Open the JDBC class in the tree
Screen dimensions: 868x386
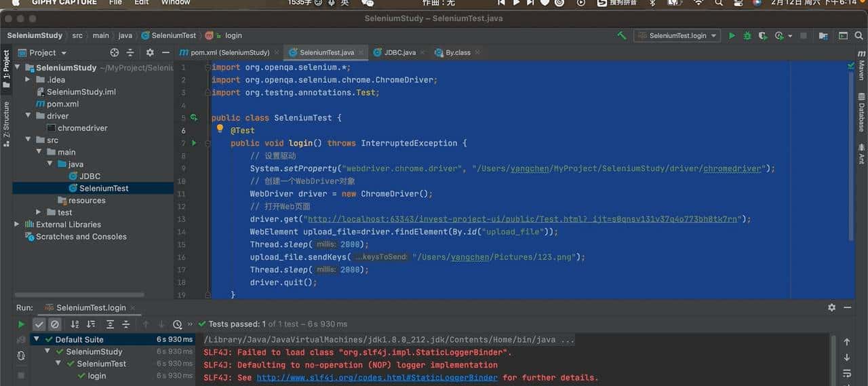point(85,176)
